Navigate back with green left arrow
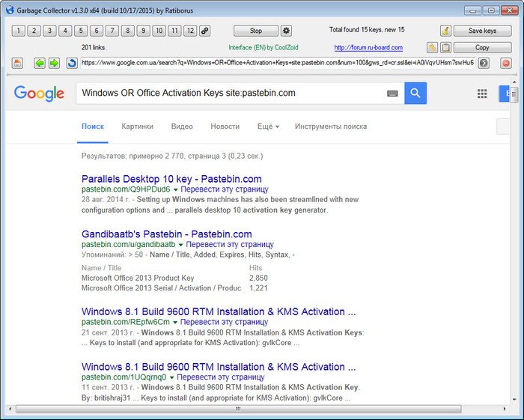Viewport: 524px width, 420px height. tap(40, 63)
